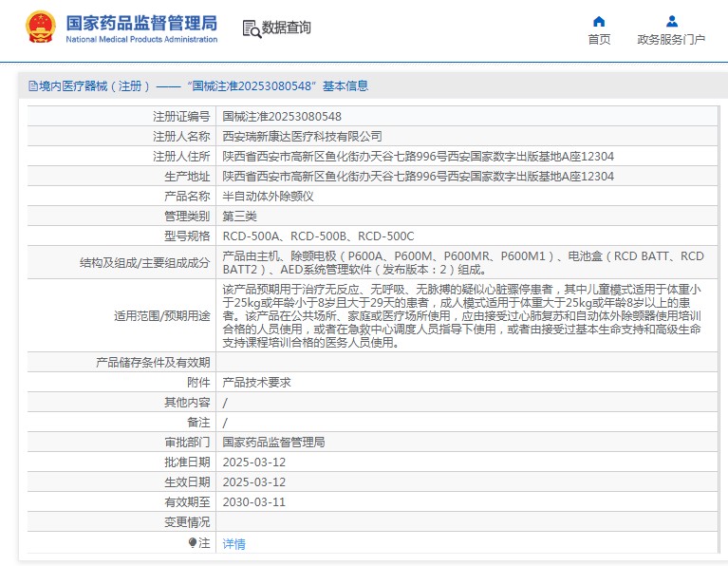The width and height of the screenshot is (728, 566).
Task: Click the national emblem logo
Action: tap(40, 28)
